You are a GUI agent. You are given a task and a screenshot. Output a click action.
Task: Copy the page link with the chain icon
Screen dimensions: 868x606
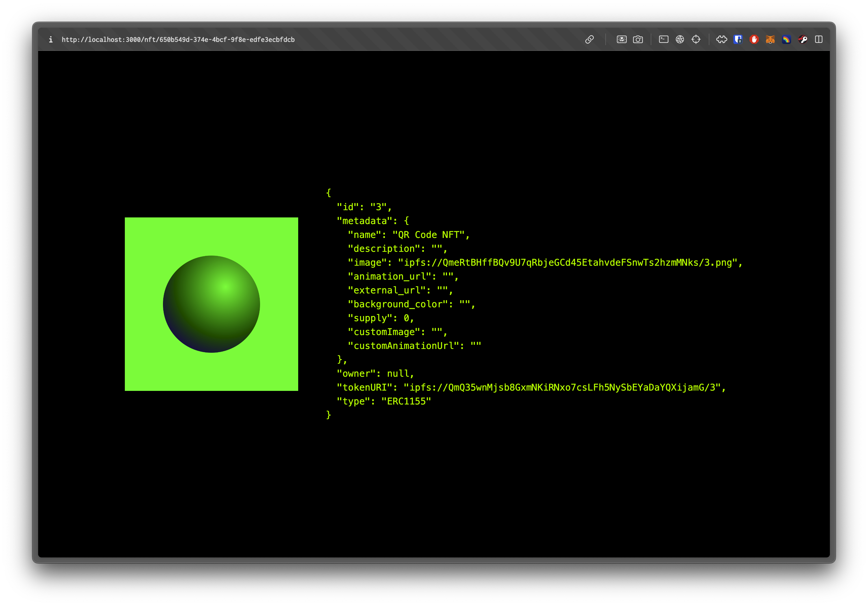pyautogui.click(x=589, y=39)
